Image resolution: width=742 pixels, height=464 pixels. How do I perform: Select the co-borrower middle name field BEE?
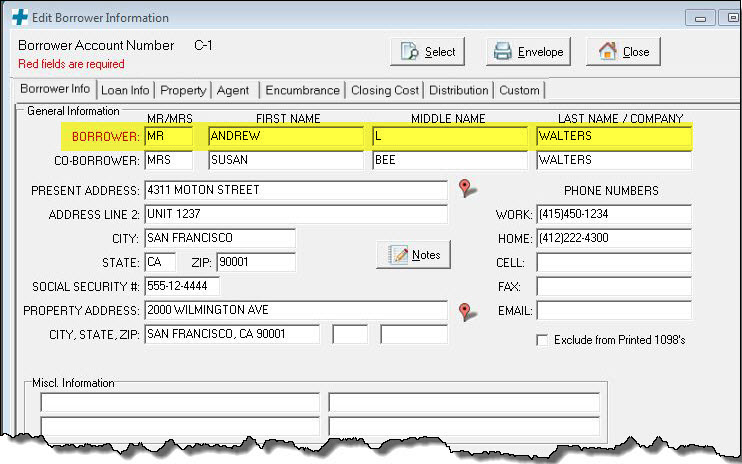pyautogui.click(x=449, y=160)
